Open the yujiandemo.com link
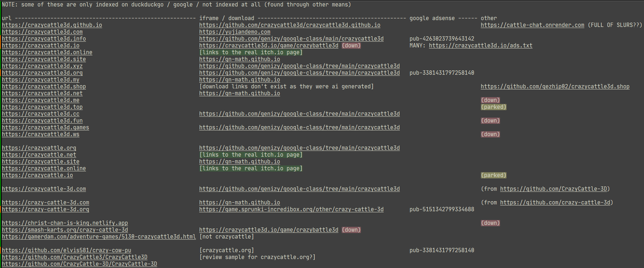Image resolution: width=644 pixels, height=268 pixels. point(234,32)
